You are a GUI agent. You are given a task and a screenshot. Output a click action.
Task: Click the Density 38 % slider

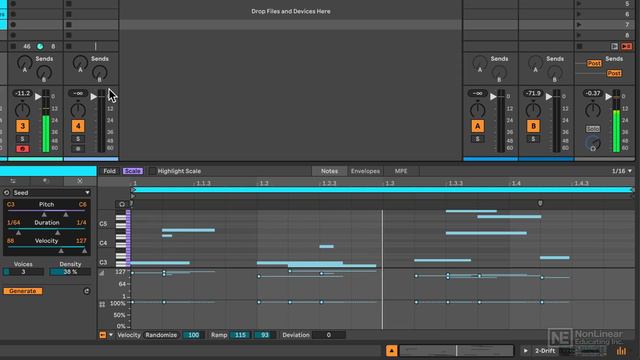pos(70,272)
